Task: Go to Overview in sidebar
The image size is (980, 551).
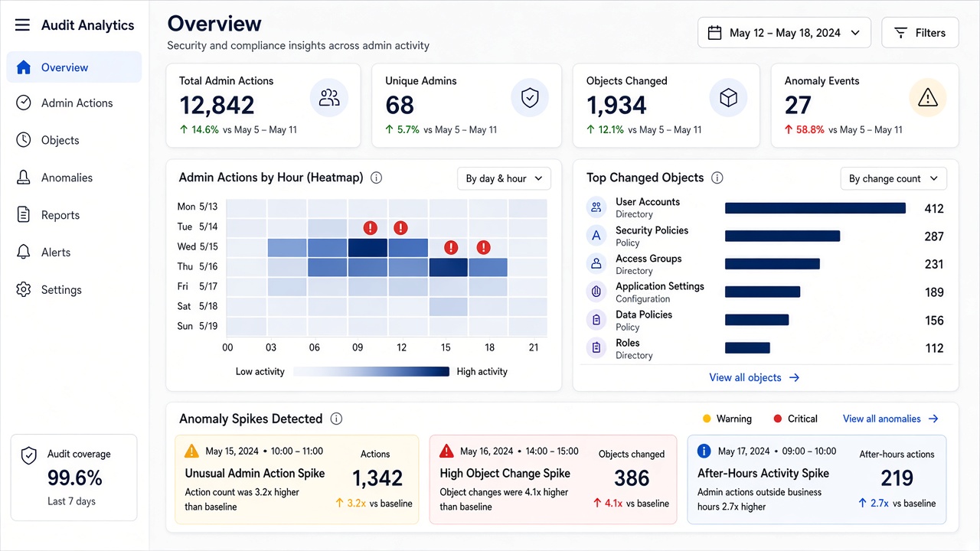Action: (x=74, y=67)
